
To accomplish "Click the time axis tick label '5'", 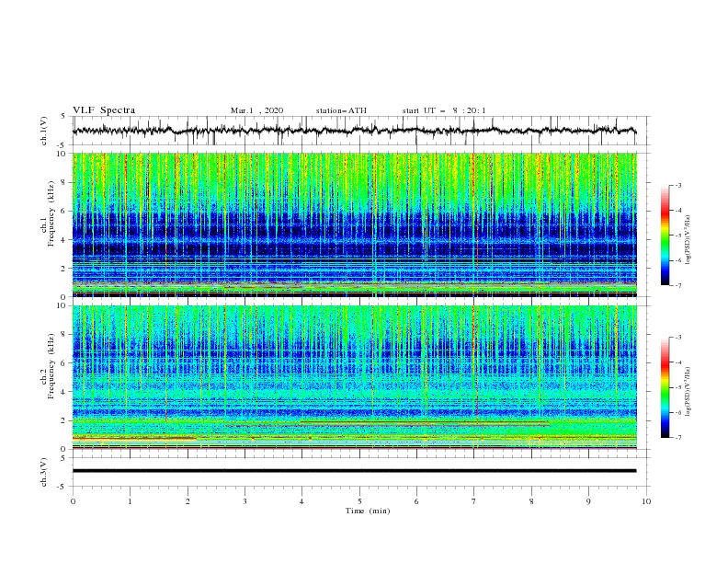I will pos(359,501).
